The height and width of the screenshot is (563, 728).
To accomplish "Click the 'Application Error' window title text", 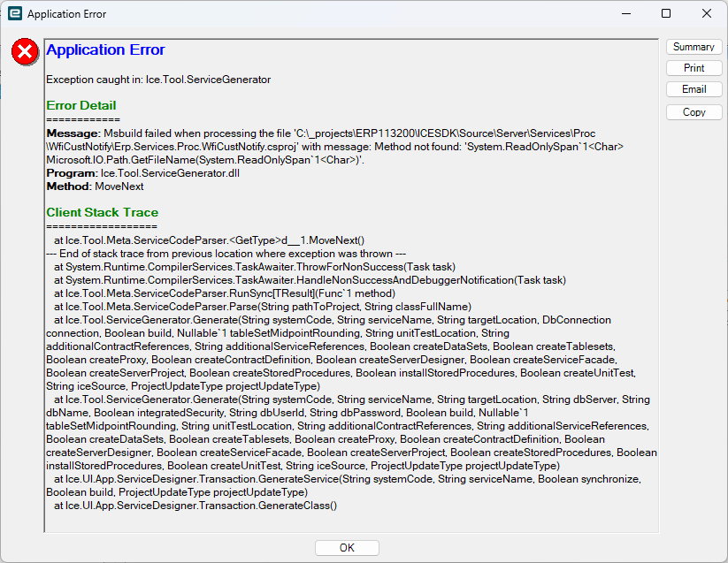I will coord(67,14).
